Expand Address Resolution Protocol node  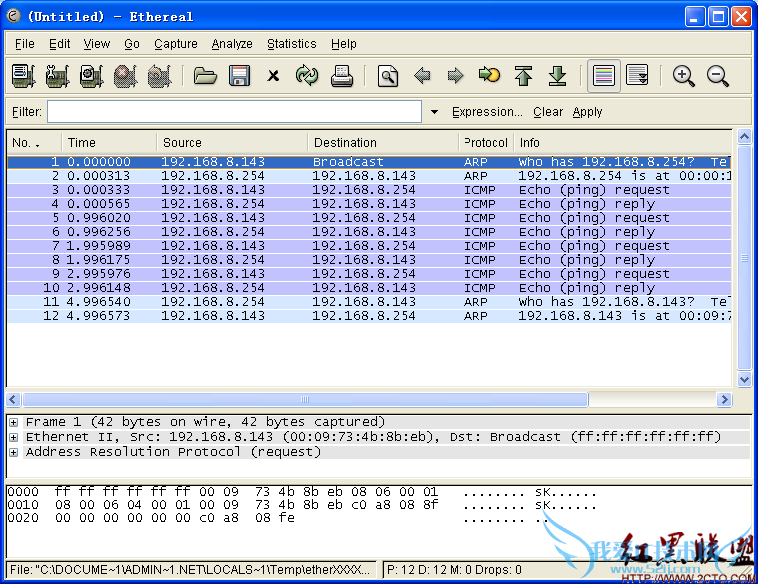tap(14, 452)
